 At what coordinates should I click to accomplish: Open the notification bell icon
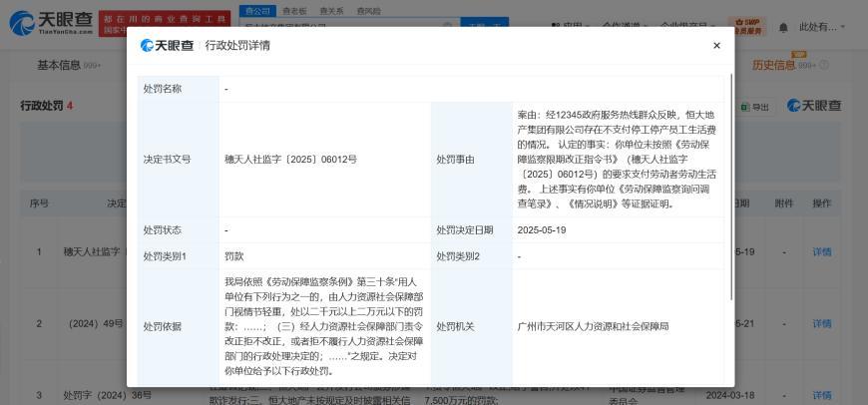783,27
